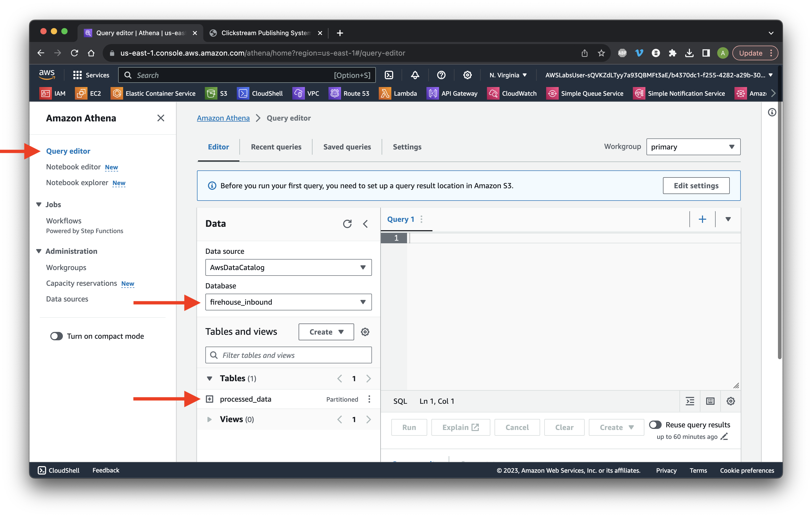This screenshot has width=812, height=517.
Task: Open API Gateway service shortcut
Action: click(452, 94)
